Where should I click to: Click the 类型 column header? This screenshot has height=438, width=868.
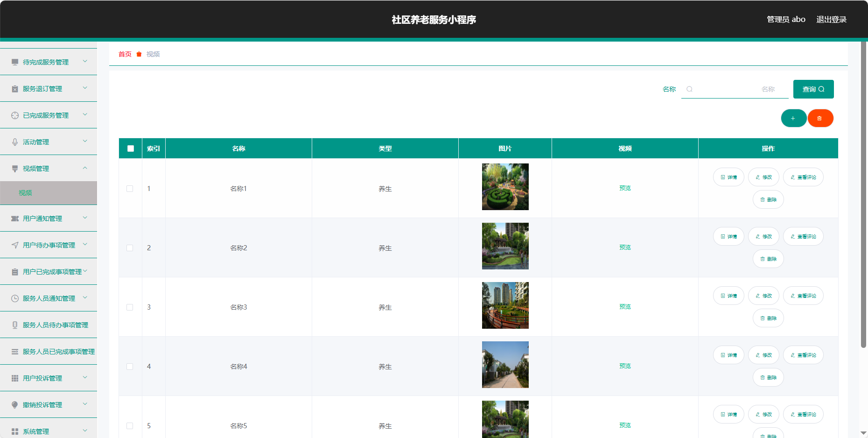385,148
